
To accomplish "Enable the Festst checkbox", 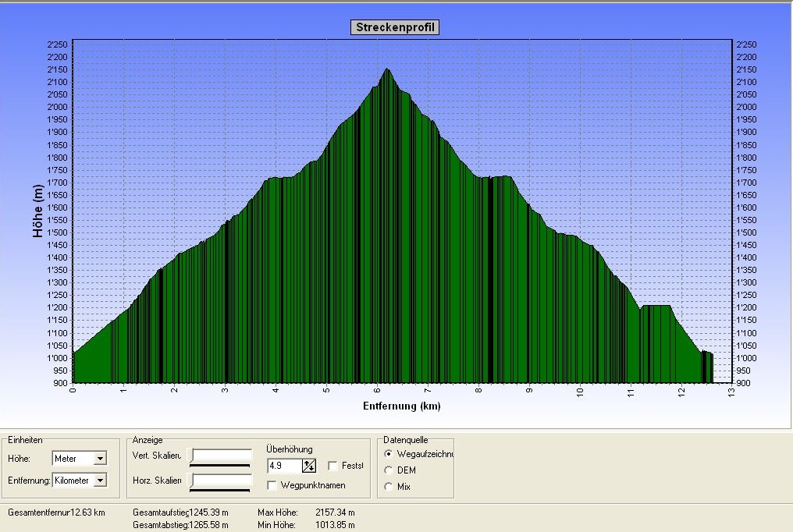I will [x=333, y=466].
